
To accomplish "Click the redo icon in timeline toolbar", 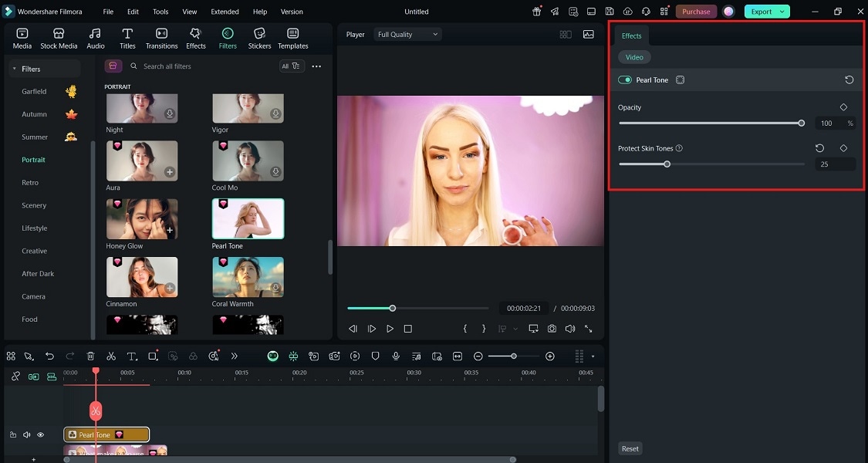I will 69,356.
